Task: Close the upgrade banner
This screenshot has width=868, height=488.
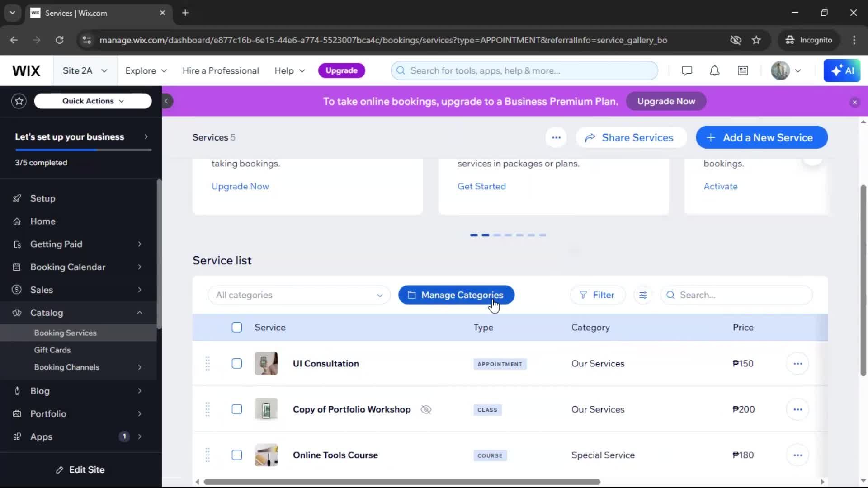Action: pos(854,102)
